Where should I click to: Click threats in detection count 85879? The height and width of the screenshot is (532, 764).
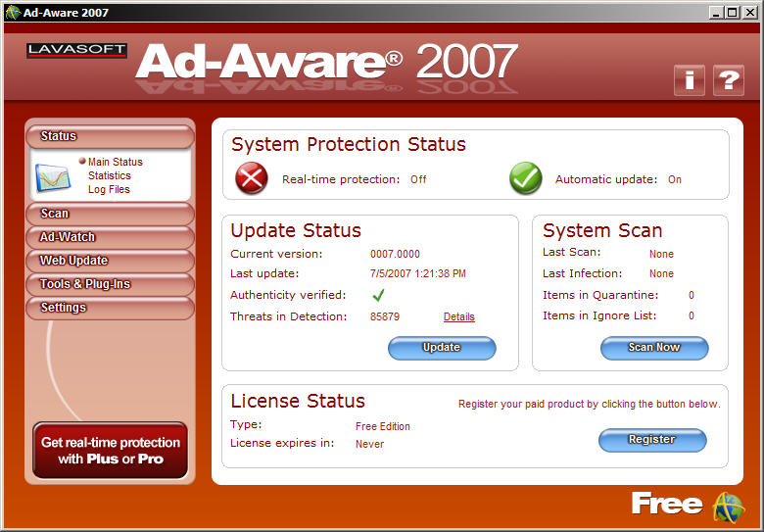click(x=384, y=316)
